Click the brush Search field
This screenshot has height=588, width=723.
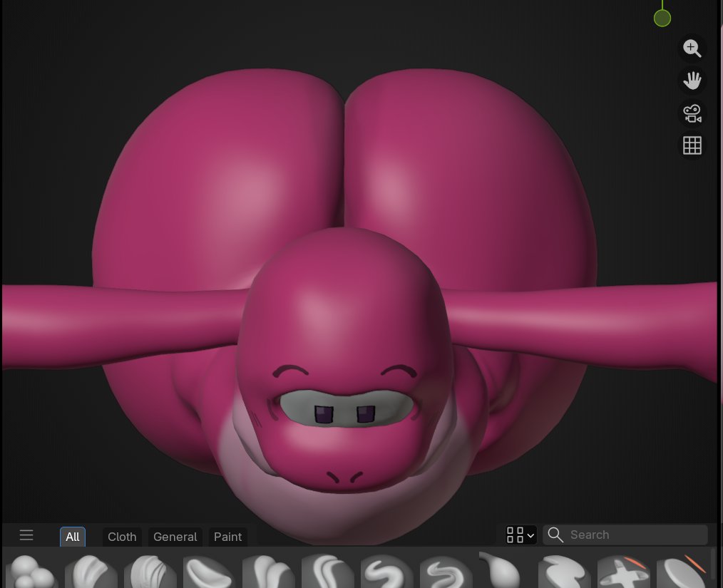click(x=625, y=535)
